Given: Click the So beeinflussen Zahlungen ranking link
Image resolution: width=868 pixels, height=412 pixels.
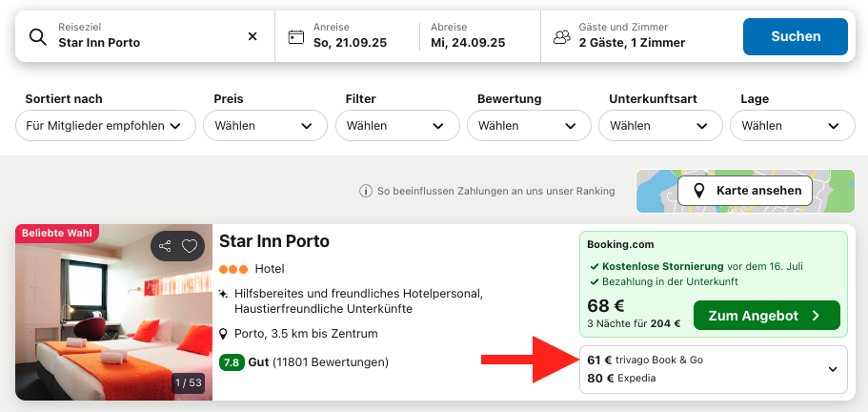Looking at the screenshot, I should 496,191.
